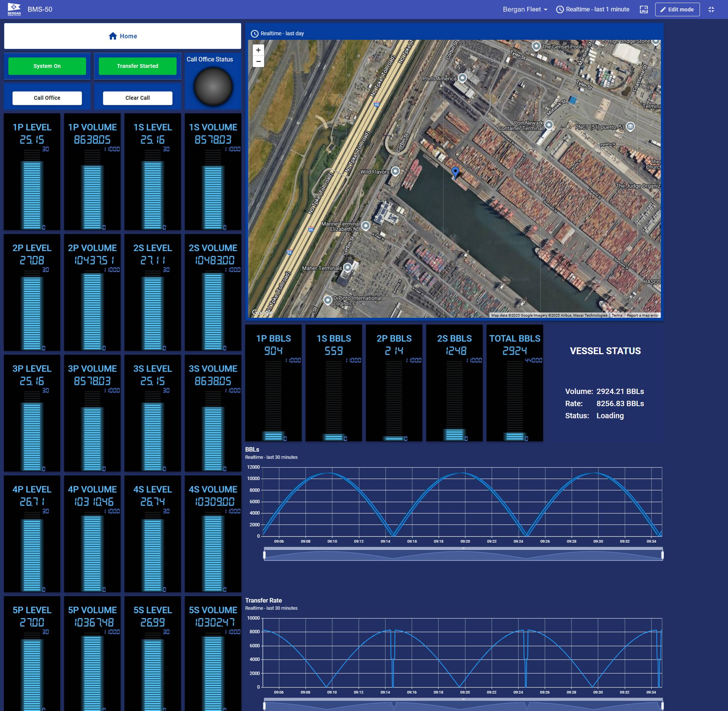Open the Realtime last 1 minute selector
The height and width of the screenshot is (711, 728).
pos(592,9)
